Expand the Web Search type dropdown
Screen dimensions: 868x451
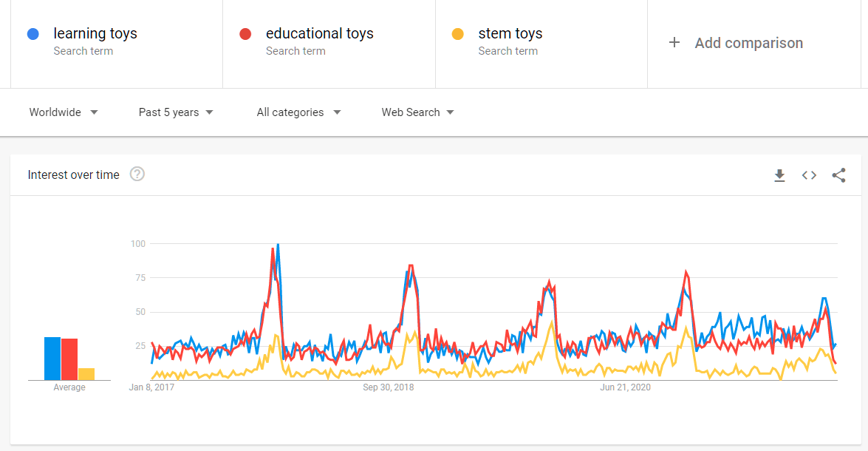click(x=417, y=112)
